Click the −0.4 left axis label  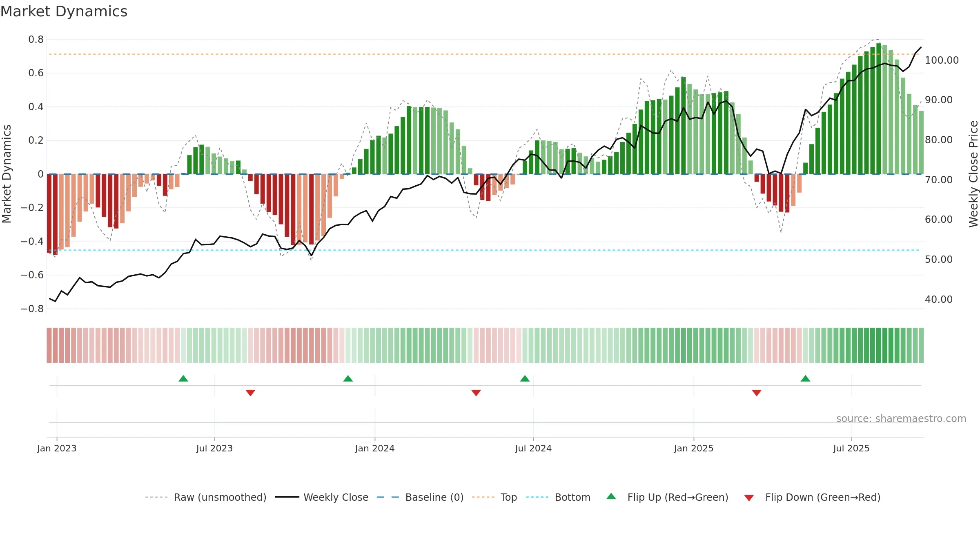(x=32, y=241)
